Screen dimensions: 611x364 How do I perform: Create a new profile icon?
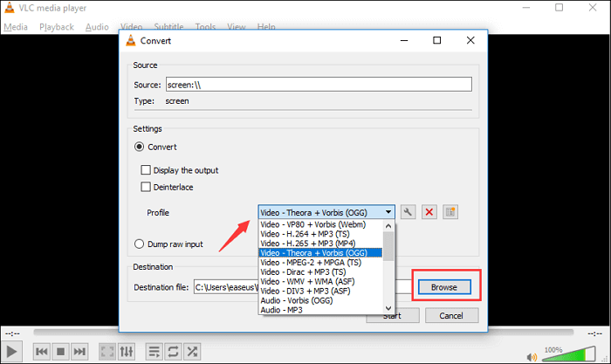coord(450,212)
